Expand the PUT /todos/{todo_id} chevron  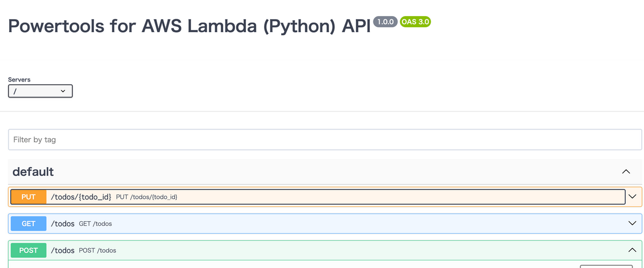pyautogui.click(x=632, y=197)
